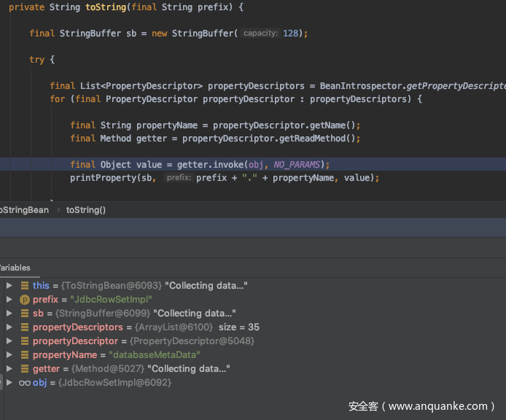This screenshot has height=420, width=506.
Task: Click the icon beside the singular propertyDescriptor variable
Action: click(x=25, y=341)
